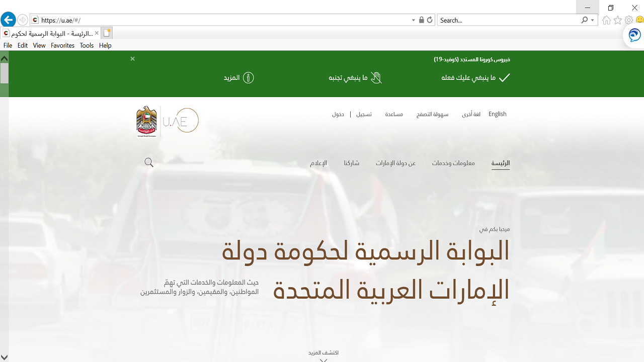
Task: Open the browser home icon
Action: pyautogui.click(x=606, y=20)
